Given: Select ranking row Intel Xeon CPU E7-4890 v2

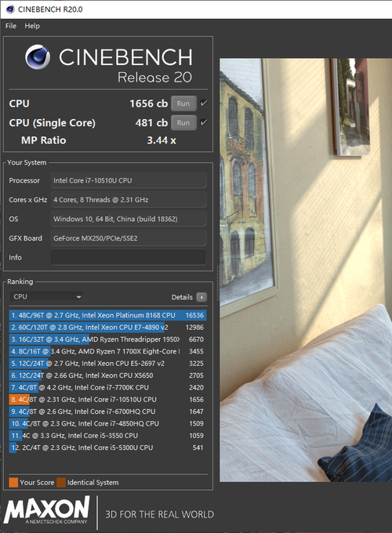Looking at the screenshot, I should 107,328.
